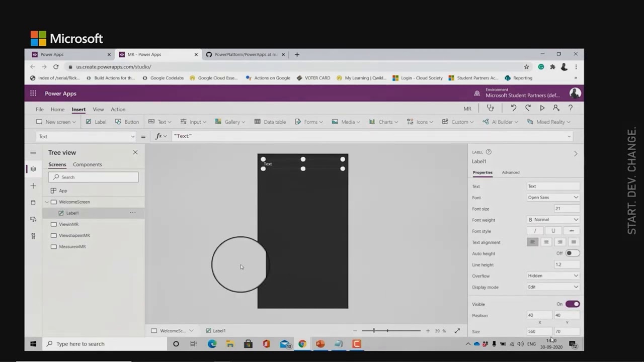Screen dimensions: 644x362
Task: Click the fit-to-window expand icon
Action: (x=457, y=331)
